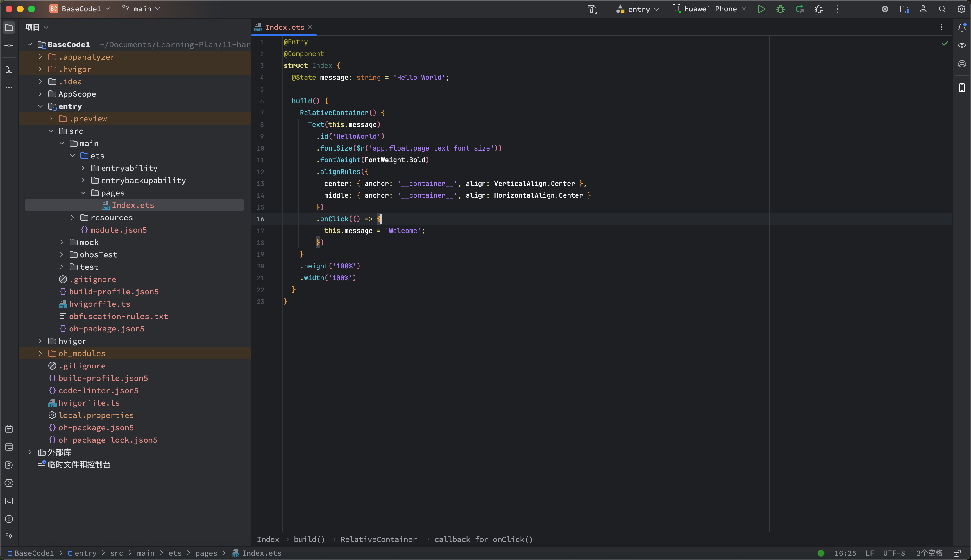Image resolution: width=971 pixels, height=560 pixels.
Task: Open the entry run configuration dropdown
Action: [637, 9]
